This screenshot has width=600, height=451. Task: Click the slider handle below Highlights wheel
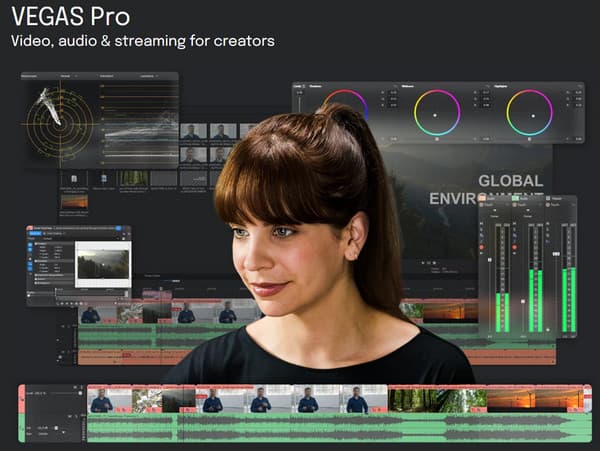point(530,139)
